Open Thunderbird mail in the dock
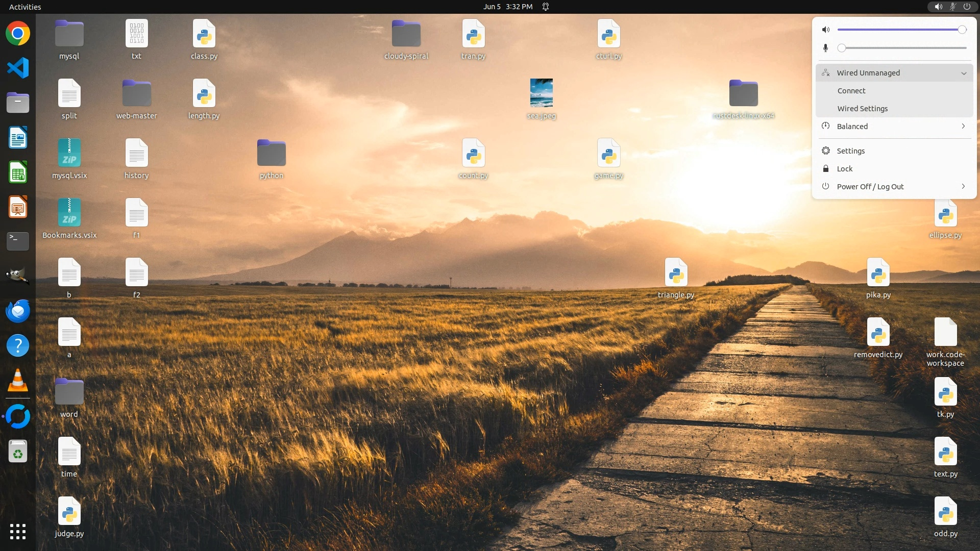 (x=18, y=311)
